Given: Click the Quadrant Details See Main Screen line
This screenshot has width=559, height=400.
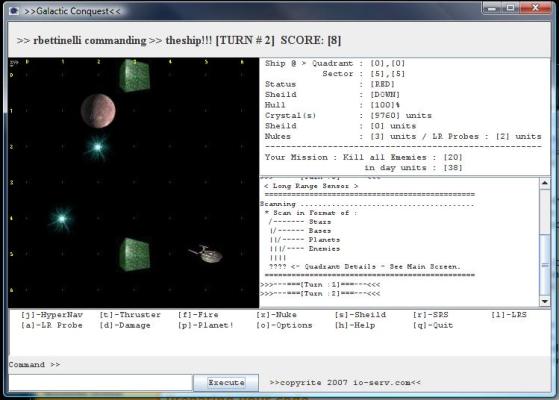Looking at the screenshot, I should click(x=365, y=267).
